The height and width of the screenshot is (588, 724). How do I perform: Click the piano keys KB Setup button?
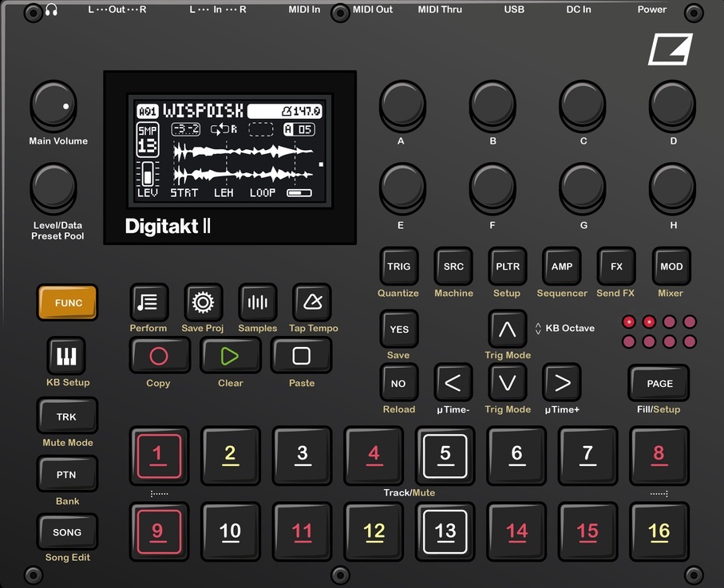pos(66,356)
